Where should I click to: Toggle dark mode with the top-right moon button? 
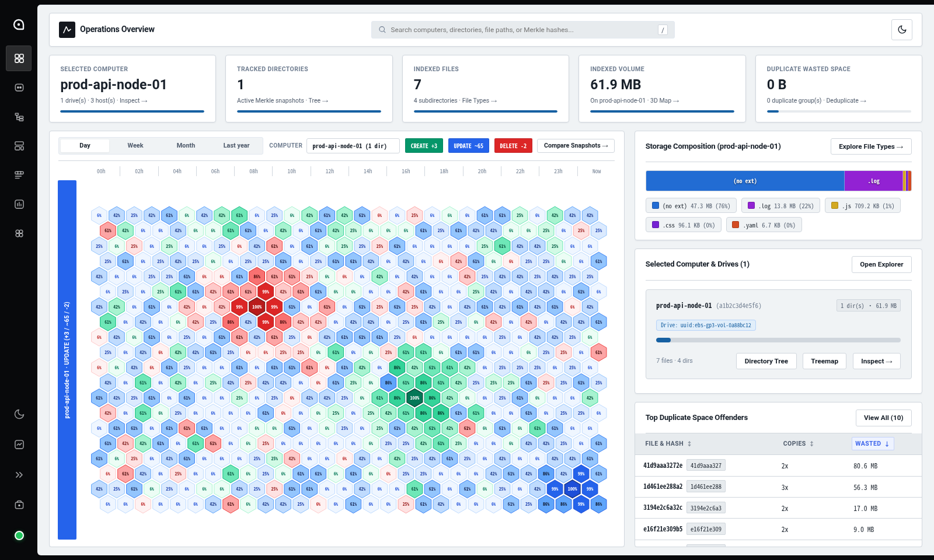(x=902, y=30)
